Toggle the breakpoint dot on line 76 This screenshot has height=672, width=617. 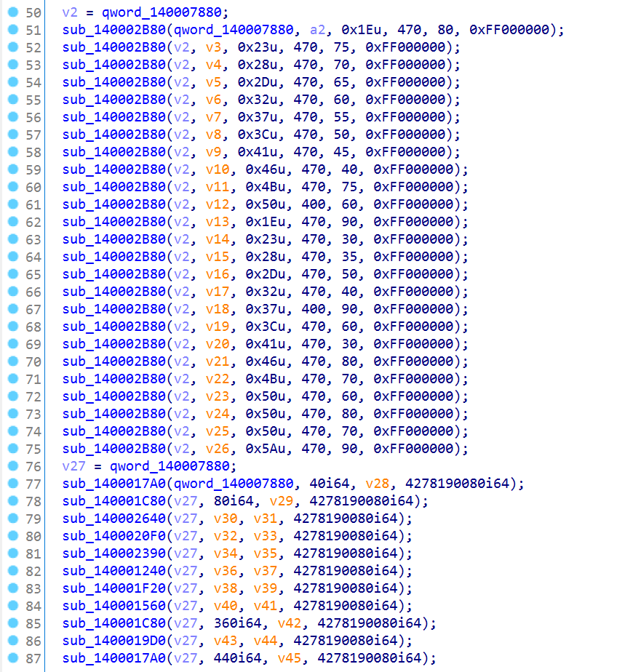click(x=13, y=466)
